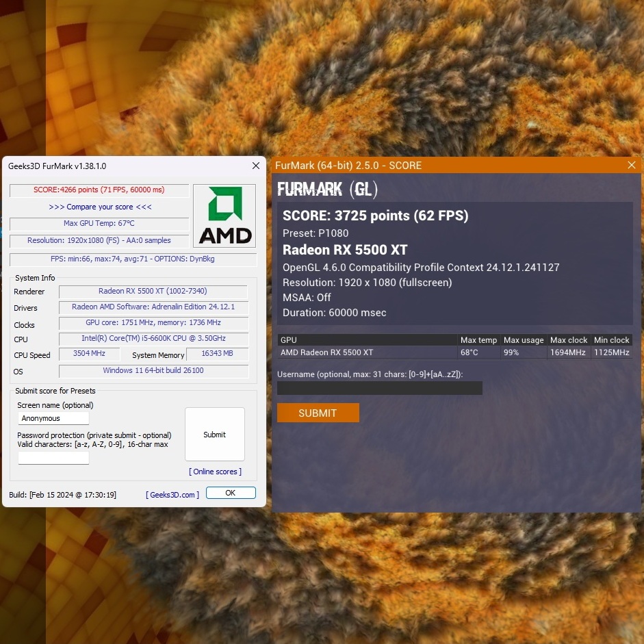This screenshot has height=644, width=644.
Task: Click the System Memory value 16343 MB
Action: pos(217,354)
